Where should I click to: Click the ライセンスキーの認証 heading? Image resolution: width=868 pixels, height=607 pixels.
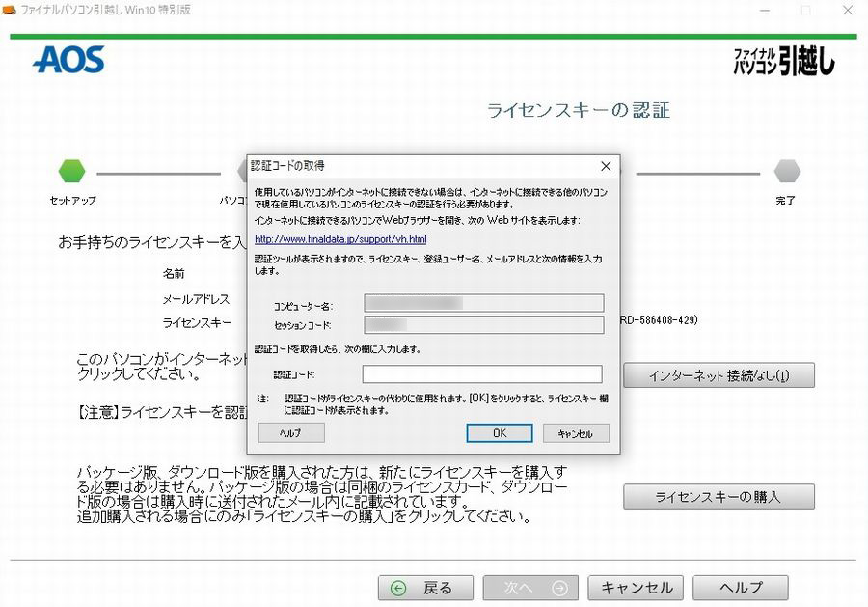click(579, 110)
